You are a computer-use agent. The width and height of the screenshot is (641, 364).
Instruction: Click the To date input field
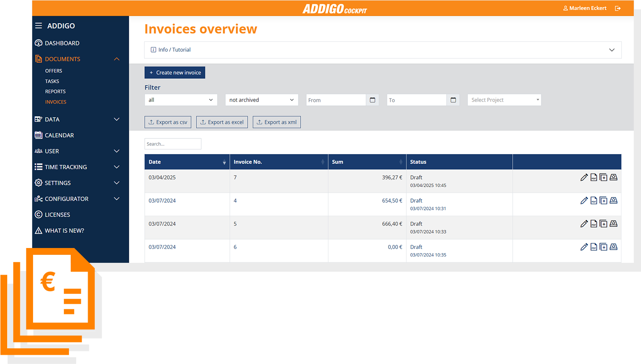pyautogui.click(x=417, y=100)
